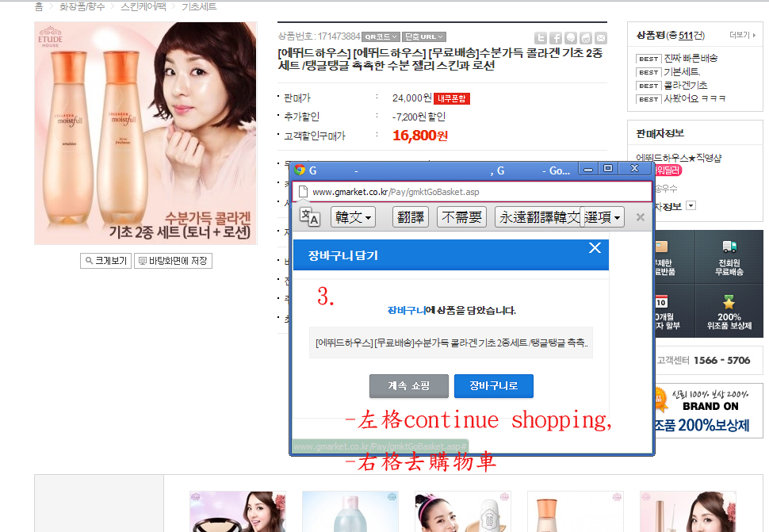
Task: Click the product title 수분가득 콜라겐 기초 2종 세트
Action: 441,59
